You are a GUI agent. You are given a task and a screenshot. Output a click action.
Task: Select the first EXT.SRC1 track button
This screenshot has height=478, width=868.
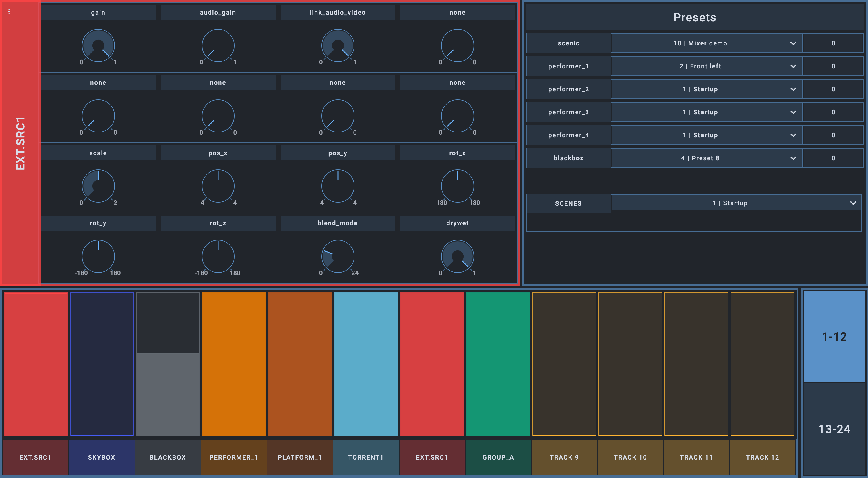pyautogui.click(x=35, y=457)
